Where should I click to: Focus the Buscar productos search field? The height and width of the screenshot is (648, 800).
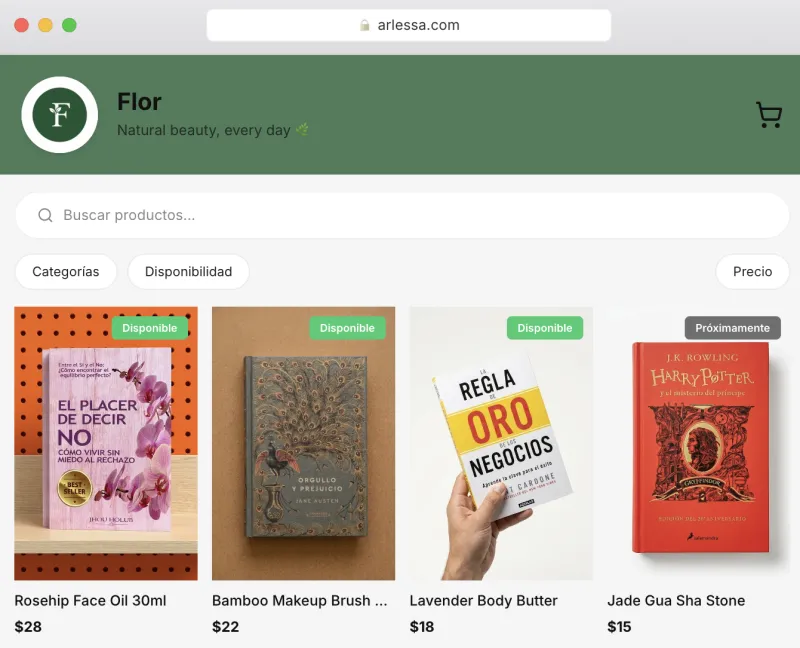click(x=402, y=215)
